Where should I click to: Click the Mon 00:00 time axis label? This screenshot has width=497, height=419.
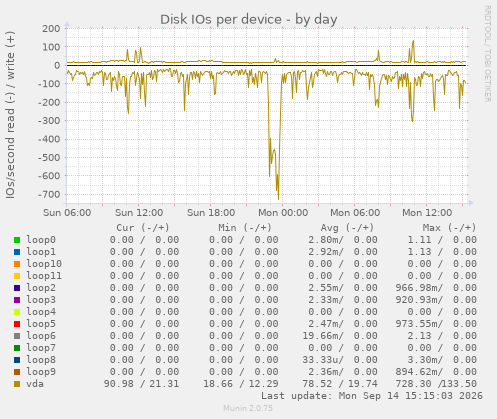[283, 213]
